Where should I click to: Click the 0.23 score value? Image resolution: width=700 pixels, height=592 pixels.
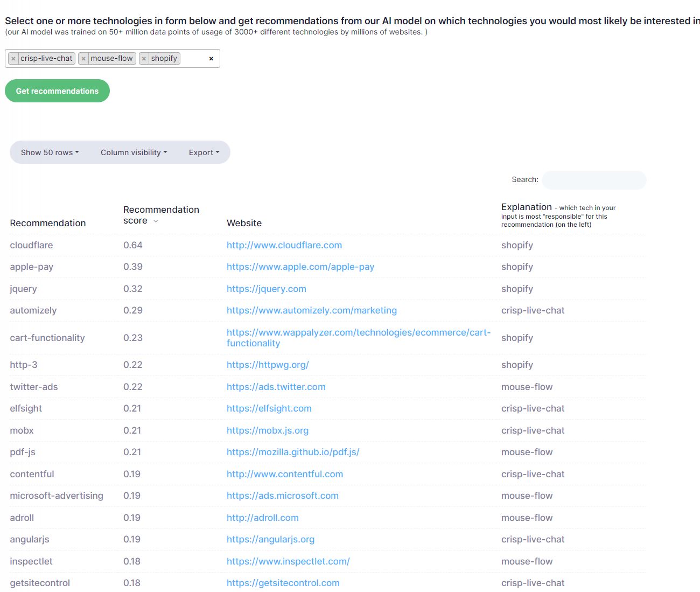pyautogui.click(x=133, y=338)
